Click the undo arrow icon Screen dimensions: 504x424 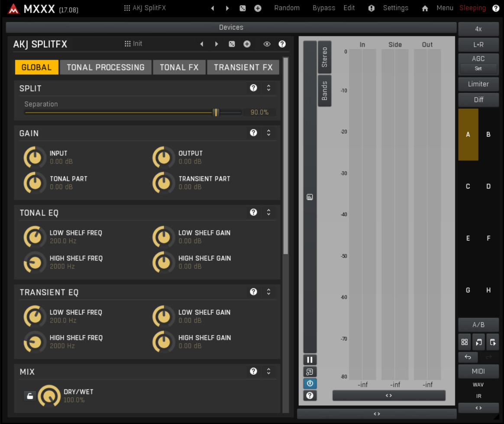(x=468, y=357)
